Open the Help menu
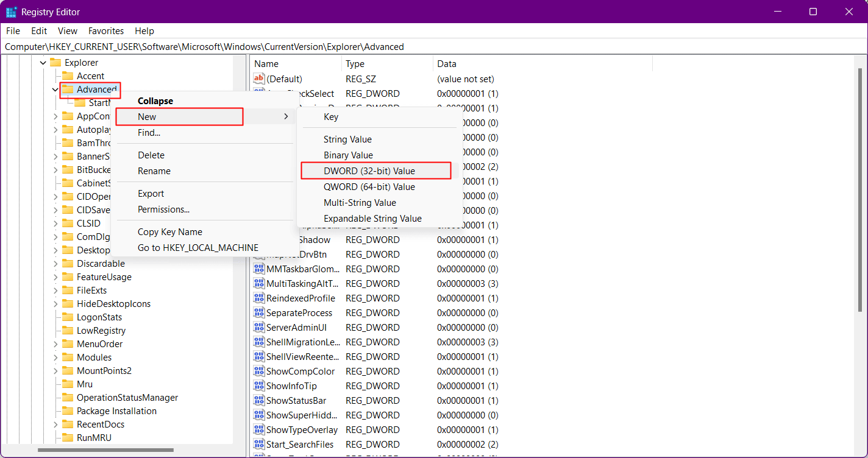Screen dimensions: 868x458 click(x=144, y=30)
